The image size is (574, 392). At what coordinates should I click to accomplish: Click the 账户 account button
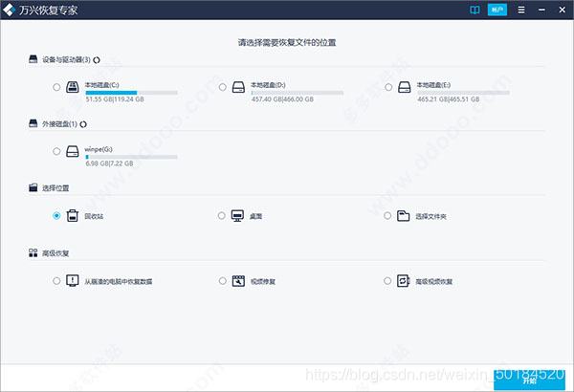click(x=497, y=10)
